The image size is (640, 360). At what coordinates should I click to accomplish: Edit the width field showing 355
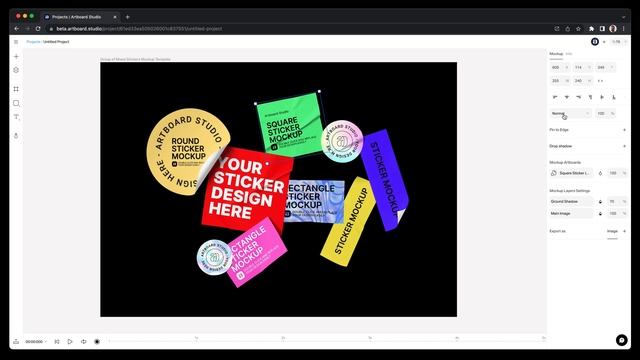tap(560, 81)
